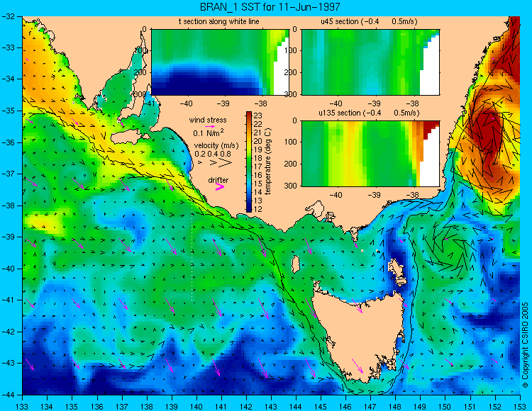532x411 pixels.
Task: Click longitude 151 on the bottom axis
Action: coord(470,406)
